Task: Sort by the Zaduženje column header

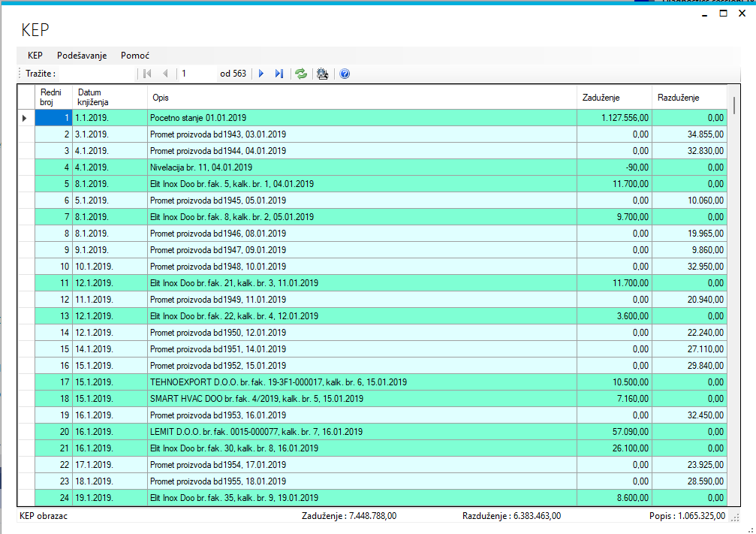Action: click(613, 97)
